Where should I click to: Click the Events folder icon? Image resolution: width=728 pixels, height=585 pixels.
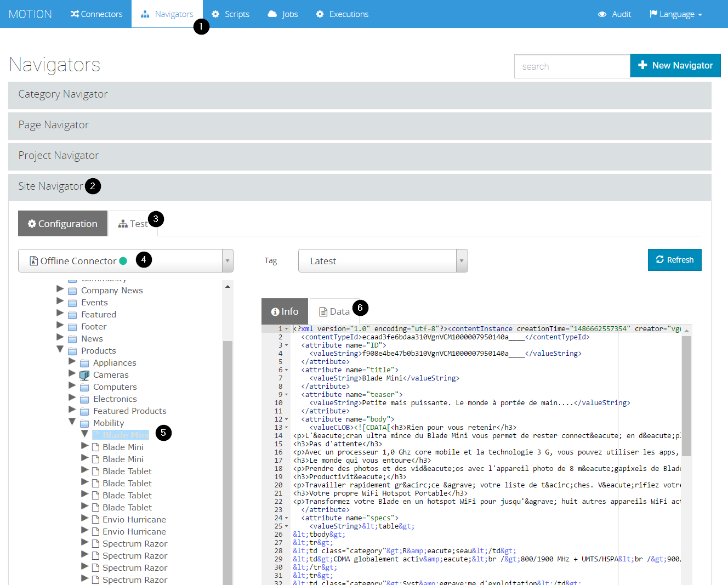[72, 303]
